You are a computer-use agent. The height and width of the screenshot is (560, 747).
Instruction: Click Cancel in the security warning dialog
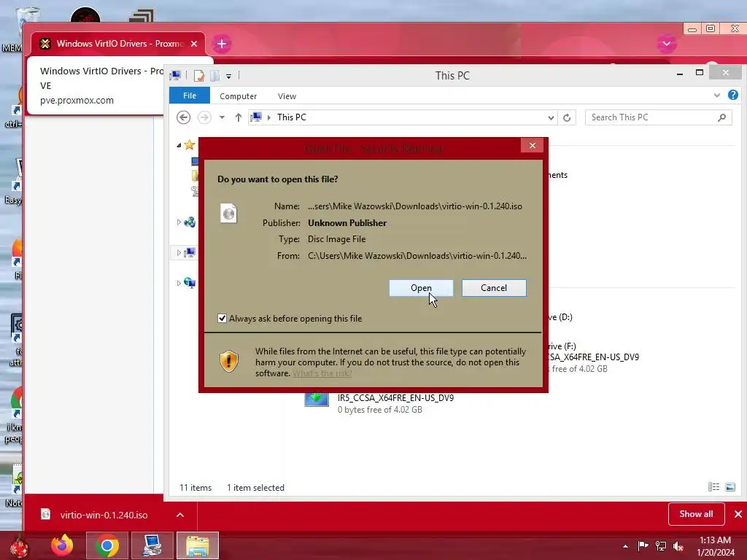[x=494, y=287]
